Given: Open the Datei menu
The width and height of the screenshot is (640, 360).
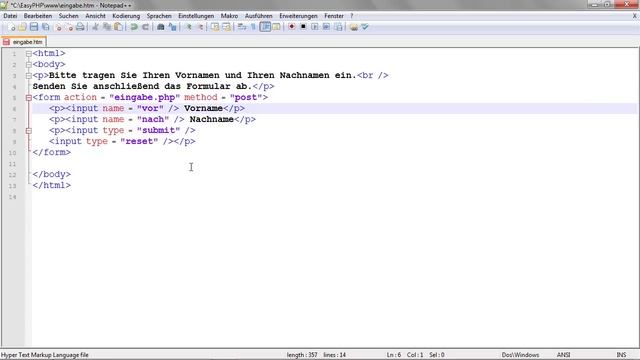Looking at the screenshot, I should (10, 16).
